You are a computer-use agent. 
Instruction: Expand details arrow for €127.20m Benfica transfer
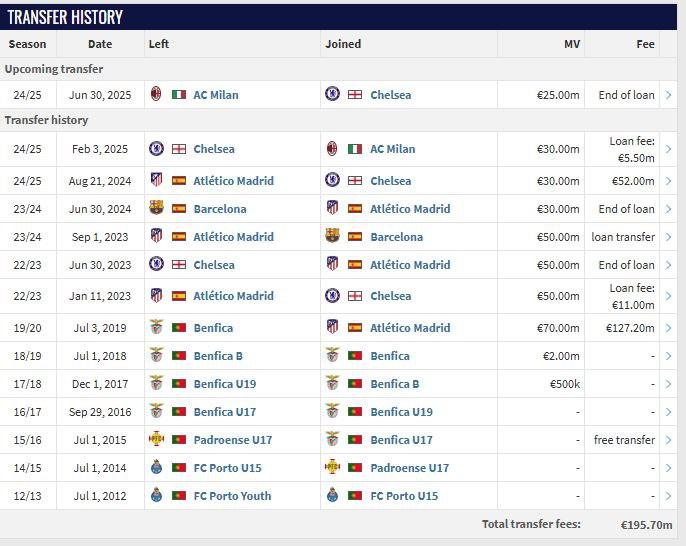[668, 328]
